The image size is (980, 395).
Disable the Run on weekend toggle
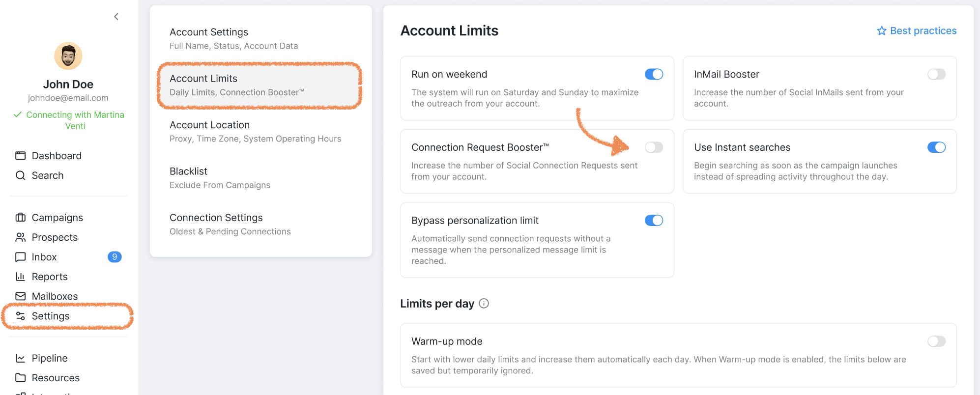pos(654,74)
